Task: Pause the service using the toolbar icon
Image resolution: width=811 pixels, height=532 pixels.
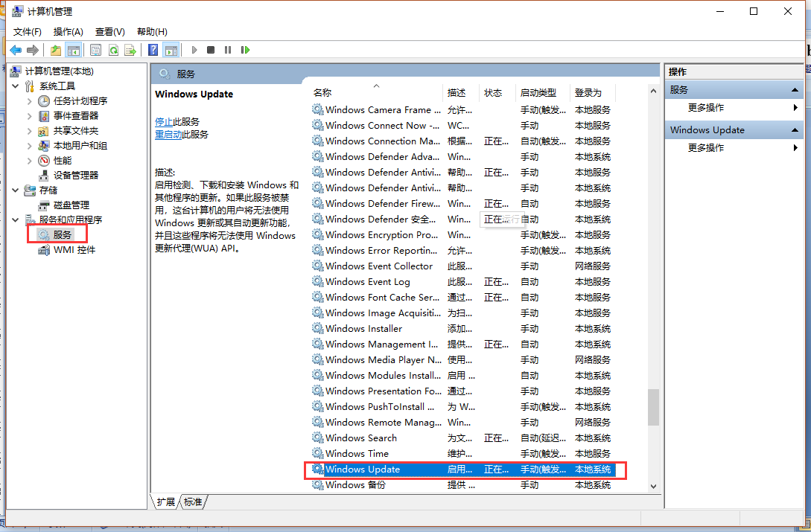Action: (x=228, y=50)
